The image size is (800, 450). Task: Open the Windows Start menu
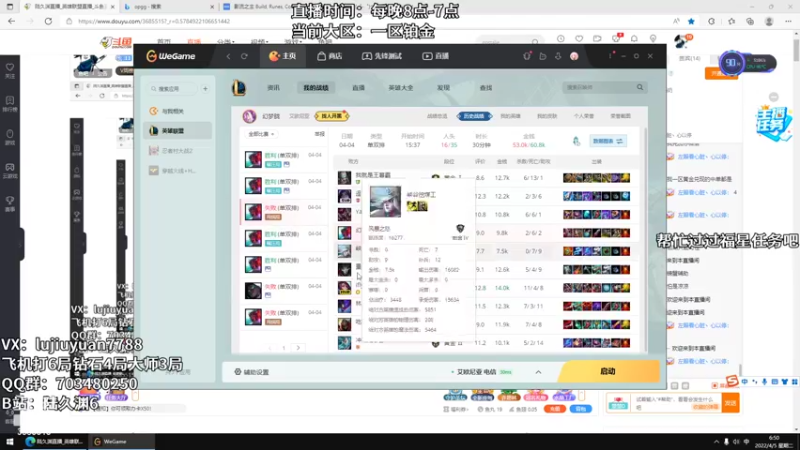10,442
